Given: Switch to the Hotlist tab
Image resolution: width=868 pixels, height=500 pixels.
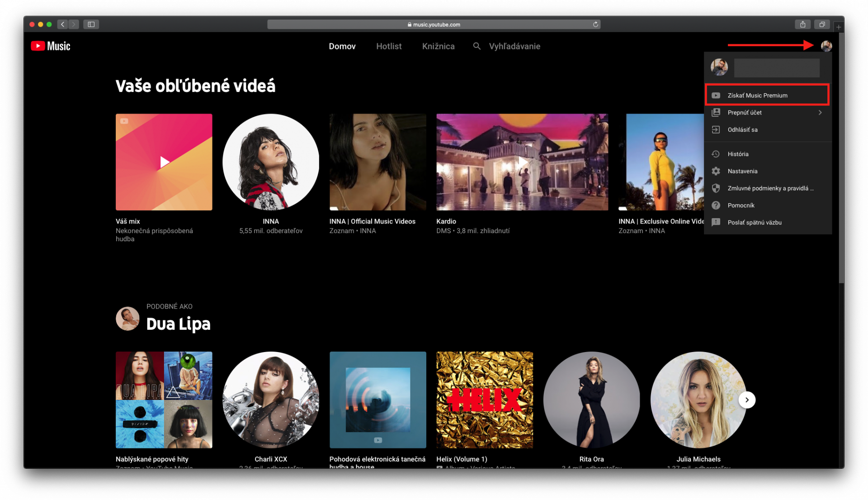Looking at the screenshot, I should click(389, 46).
